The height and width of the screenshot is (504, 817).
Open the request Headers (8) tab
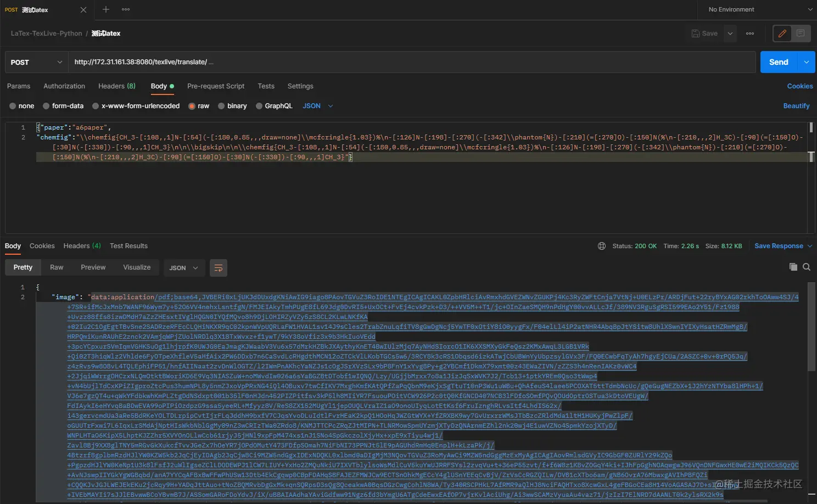[117, 86]
